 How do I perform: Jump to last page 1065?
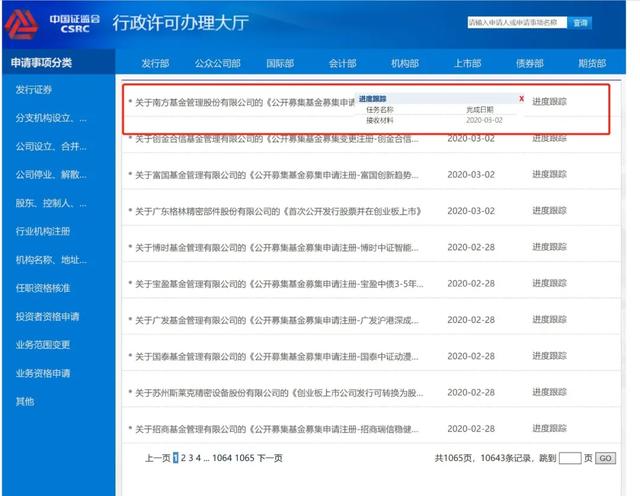[244, 458]
